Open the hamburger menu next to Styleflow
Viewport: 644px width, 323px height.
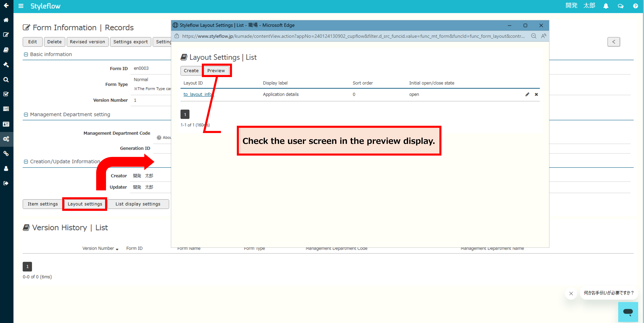coord(21,6)
